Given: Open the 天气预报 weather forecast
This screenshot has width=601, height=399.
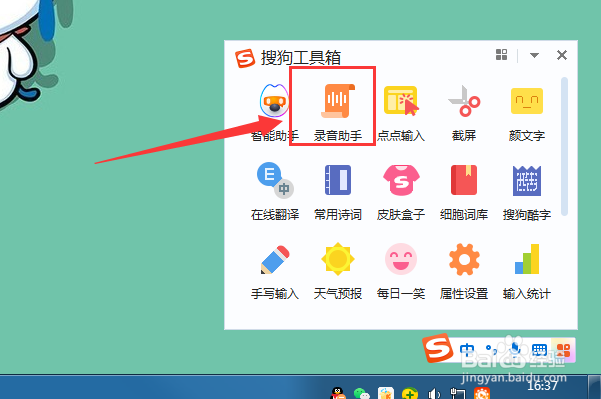Looking at the screenshot, I should pos(338,271).
